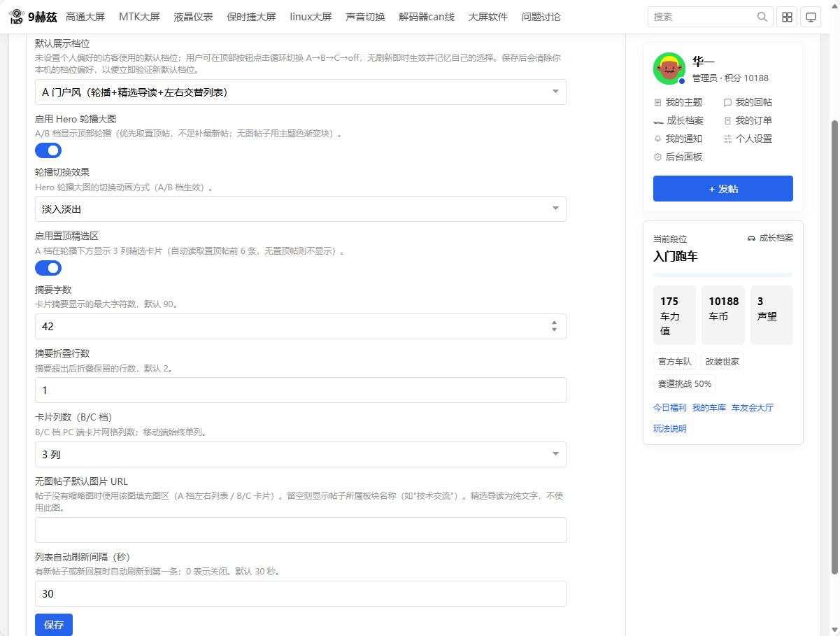The height and width of the screenshot is (636, 840).
Task: Open the 解码器can线 menu item
Action: (x=427, y=17)
